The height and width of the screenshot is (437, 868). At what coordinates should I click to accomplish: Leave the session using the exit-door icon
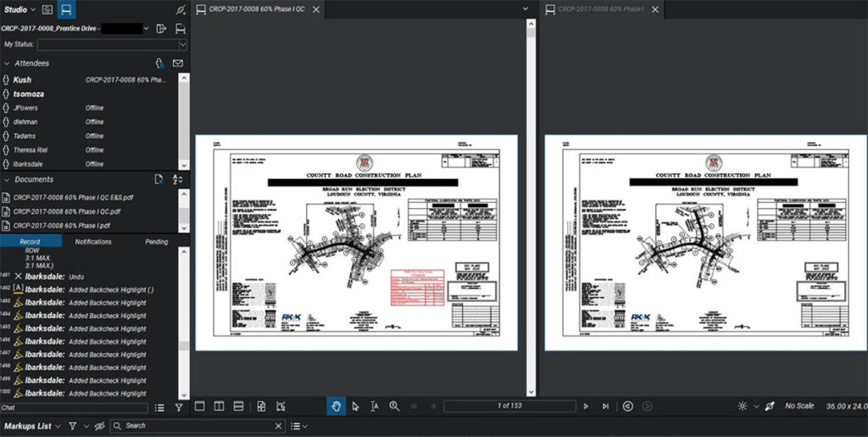(161, 28)
